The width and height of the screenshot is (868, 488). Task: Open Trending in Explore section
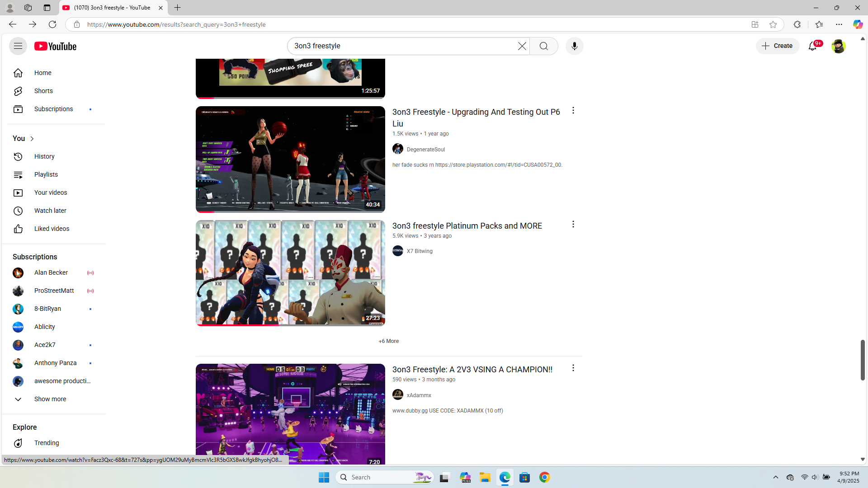pyautogui.click(x=53, y=443)
